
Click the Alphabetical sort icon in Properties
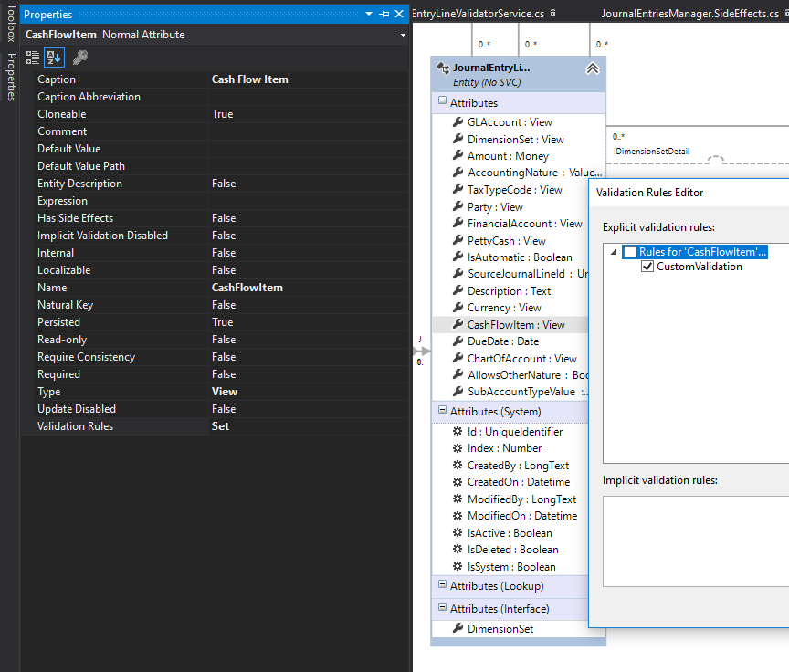(x=55, y=58)
